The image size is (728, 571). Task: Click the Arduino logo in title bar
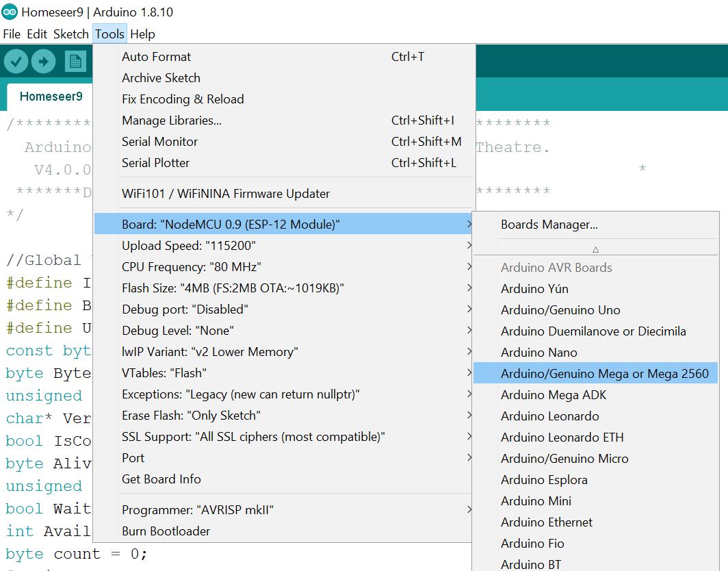(10, 12)
